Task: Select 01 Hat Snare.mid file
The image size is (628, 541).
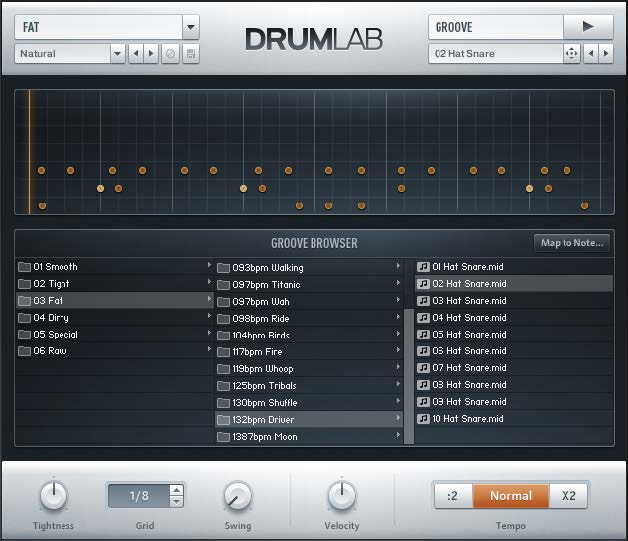Action: pos(514,267)
